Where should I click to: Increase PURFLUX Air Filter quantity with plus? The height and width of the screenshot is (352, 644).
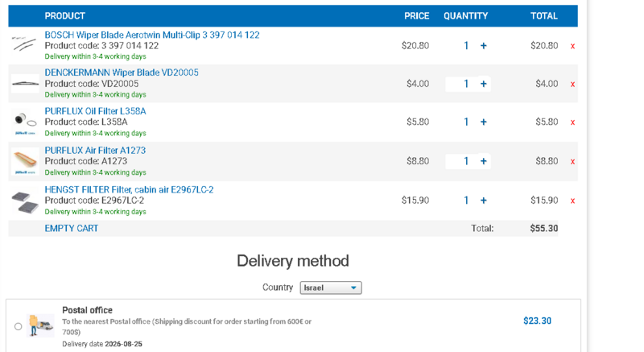(x=484, y=161)
